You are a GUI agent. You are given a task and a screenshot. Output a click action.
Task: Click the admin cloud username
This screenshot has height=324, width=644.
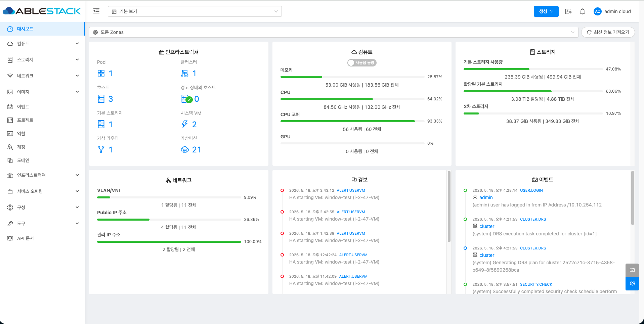(x=617, y=11)
